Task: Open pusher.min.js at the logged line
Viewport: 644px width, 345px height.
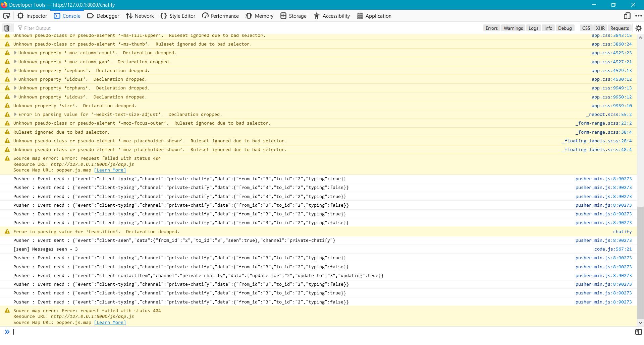Action: [x=603, y=179]
